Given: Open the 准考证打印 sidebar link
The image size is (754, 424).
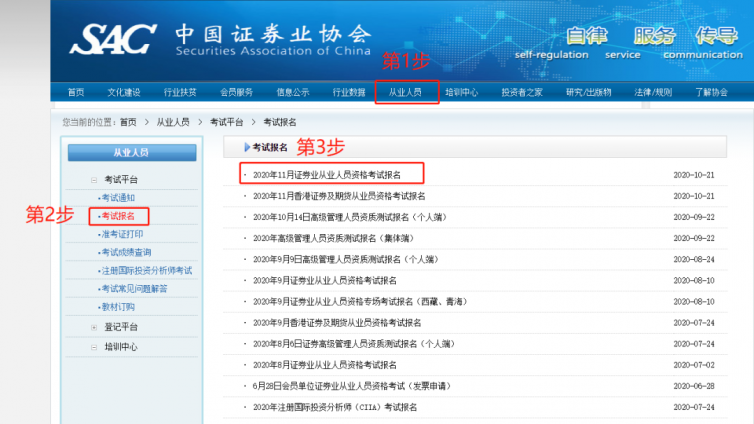Looking at the screenshot, I should click(122, 234).
